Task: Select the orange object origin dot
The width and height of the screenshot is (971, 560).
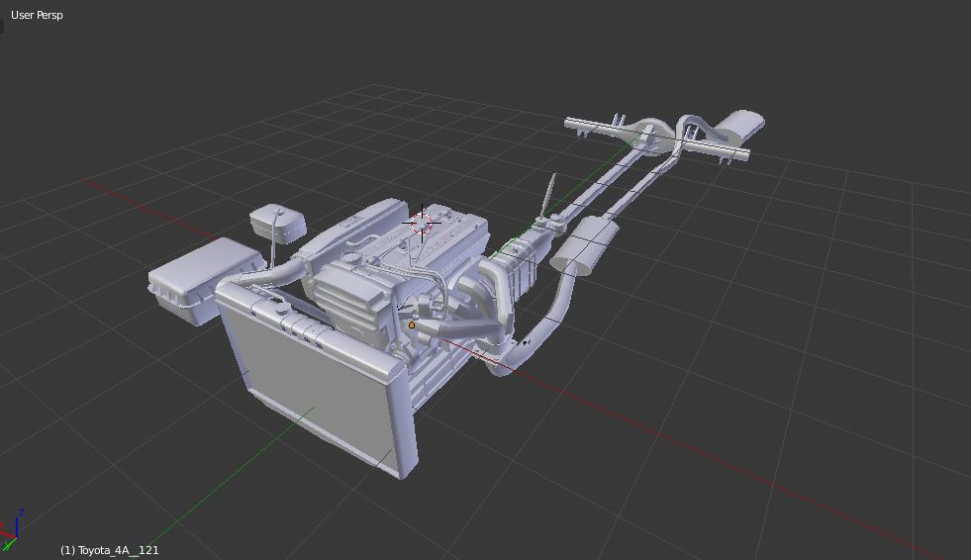Action: tap(412, 325)
